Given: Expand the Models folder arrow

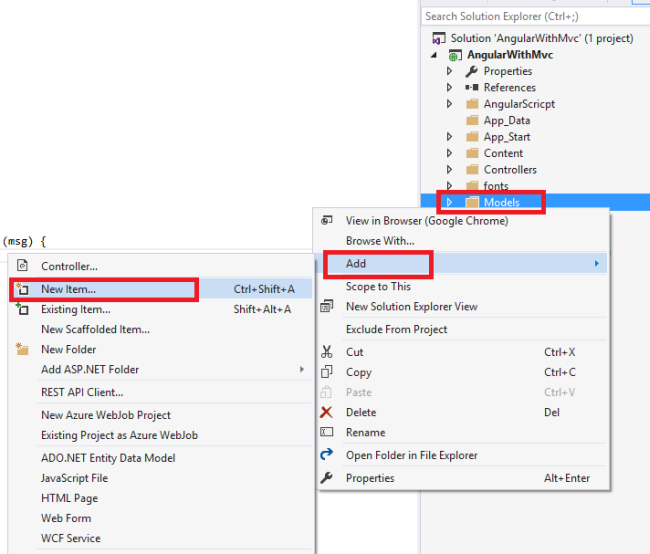Looking at the screenshot, I should coord(449,202).
